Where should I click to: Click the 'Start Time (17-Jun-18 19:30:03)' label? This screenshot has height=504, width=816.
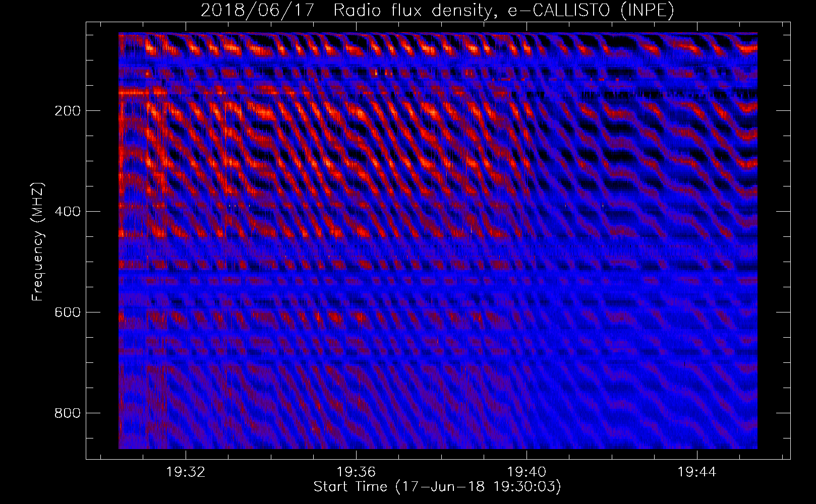click(x=437, y=487)
